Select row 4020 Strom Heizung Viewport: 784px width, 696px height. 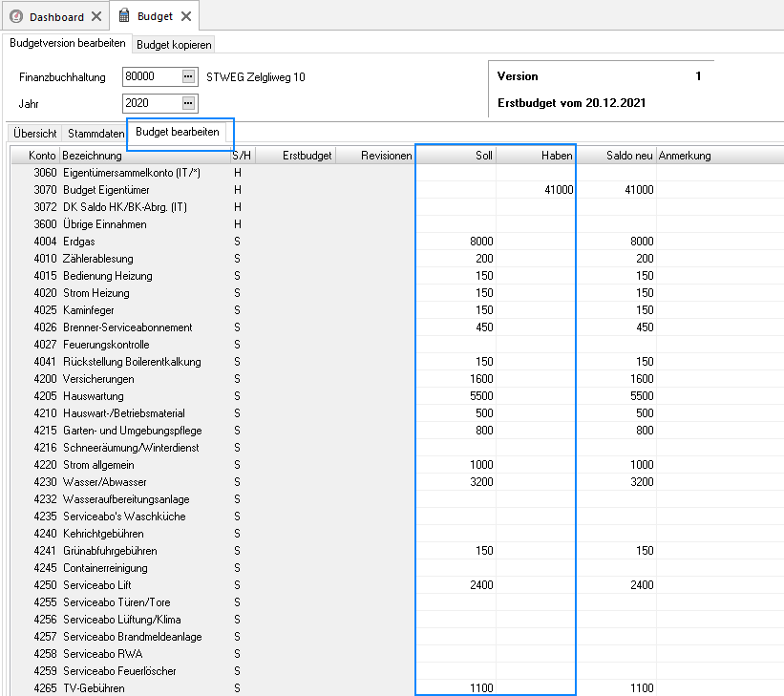pyautogui.click(x=397, y=293)
